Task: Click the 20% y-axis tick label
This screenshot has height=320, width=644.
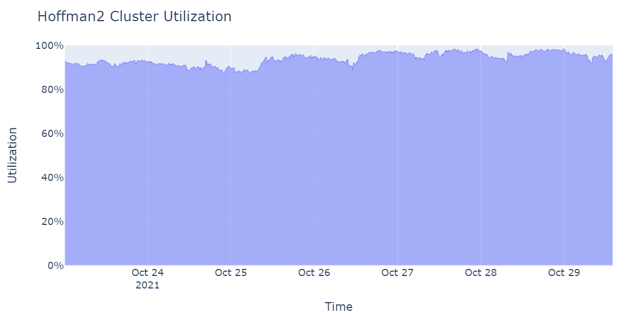Action: (52, 222)
